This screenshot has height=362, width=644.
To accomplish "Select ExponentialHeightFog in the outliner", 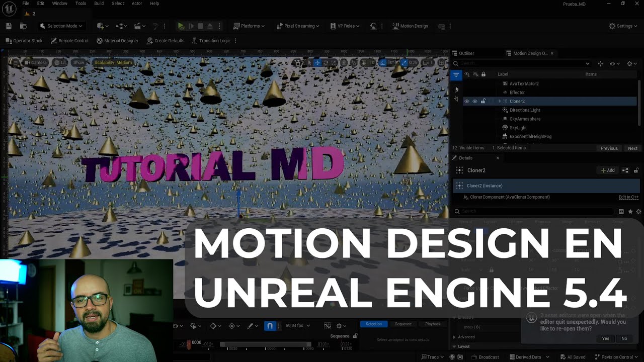I will pyautogui.click(x=530, y=137).
